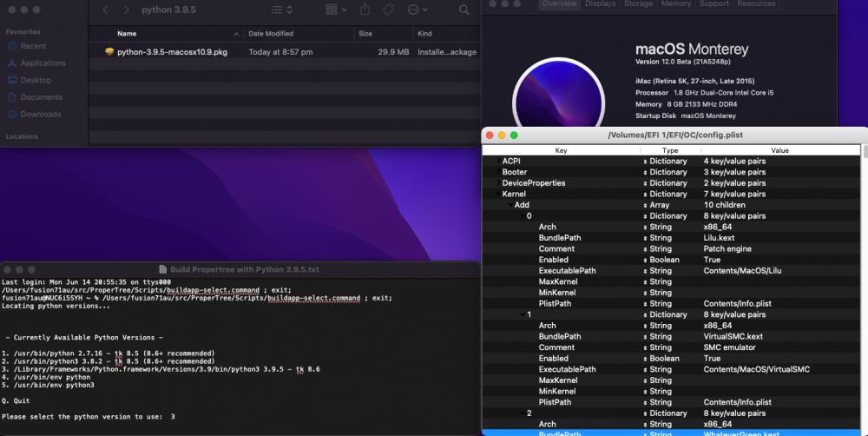This screenshot has height=436, width=868.
Task: Switch to Resources tab in About This Mac
Action: [x=756, y=3]
